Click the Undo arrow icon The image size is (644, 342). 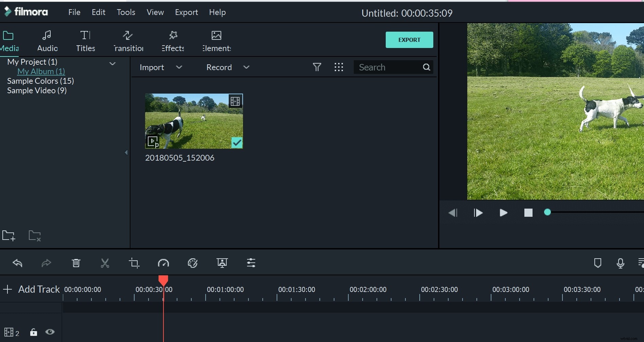(x=18, y=263)
